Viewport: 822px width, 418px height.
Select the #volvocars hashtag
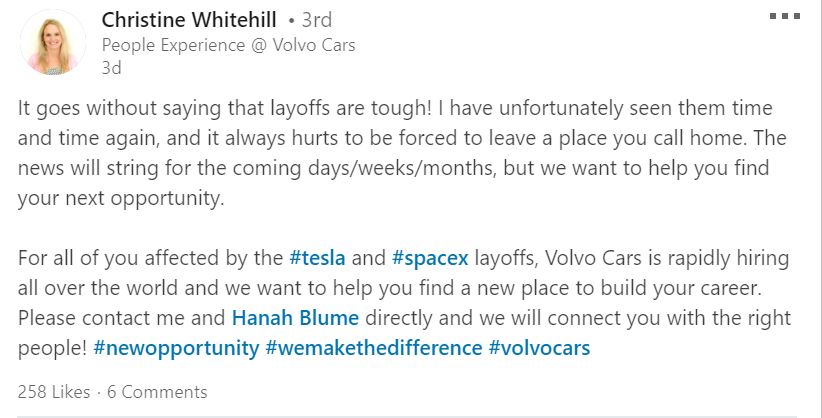pos(539,348)
